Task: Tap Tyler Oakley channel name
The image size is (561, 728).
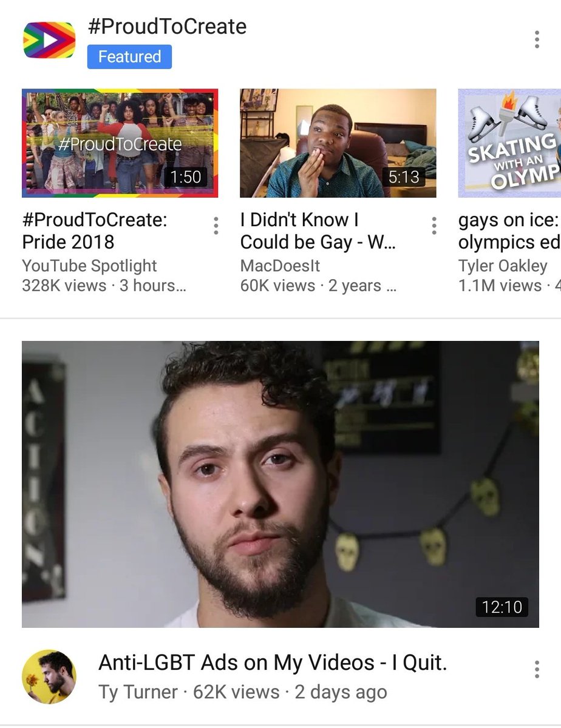Action: click(503, 266)
